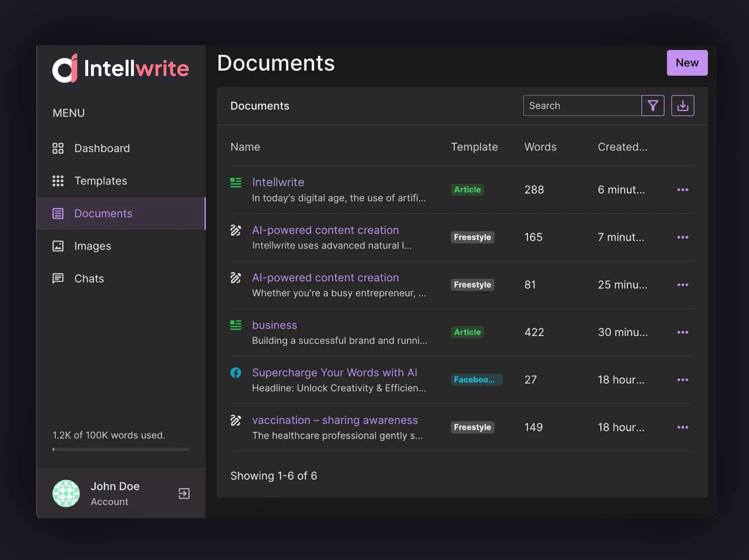
Task: Click the words usage progress bar
Action: (x=121, y=449)
